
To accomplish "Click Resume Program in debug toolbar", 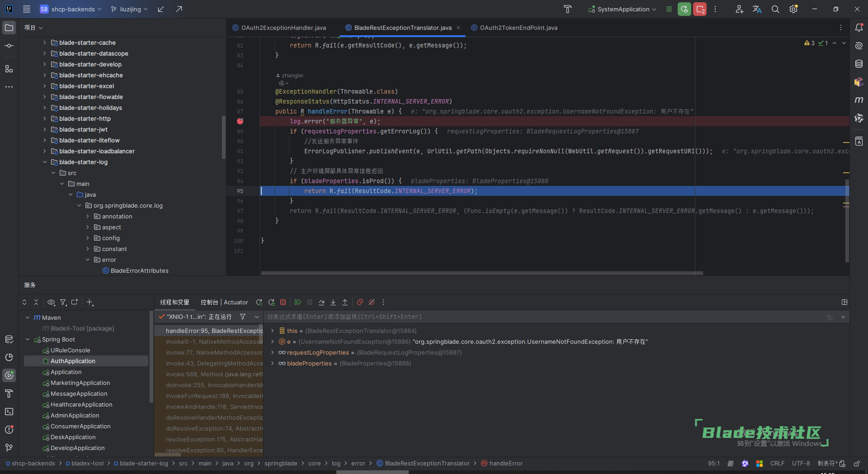I will pyautogui.click(x=298, y=302).
